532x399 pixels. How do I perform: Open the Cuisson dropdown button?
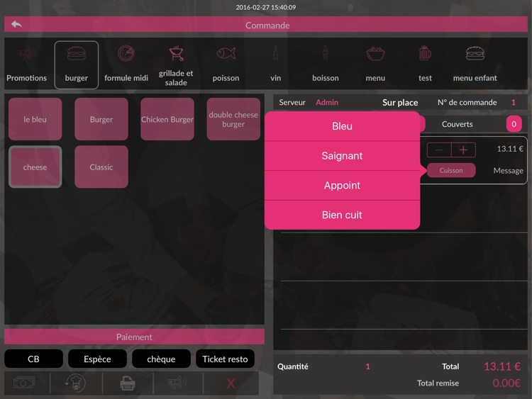pos(451,170)
